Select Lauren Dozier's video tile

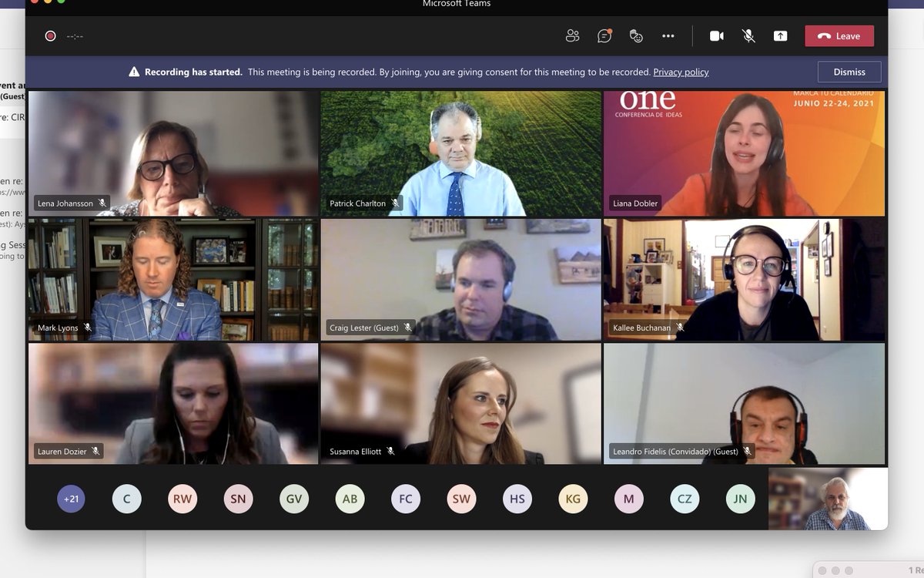click(x=173, y=403)
